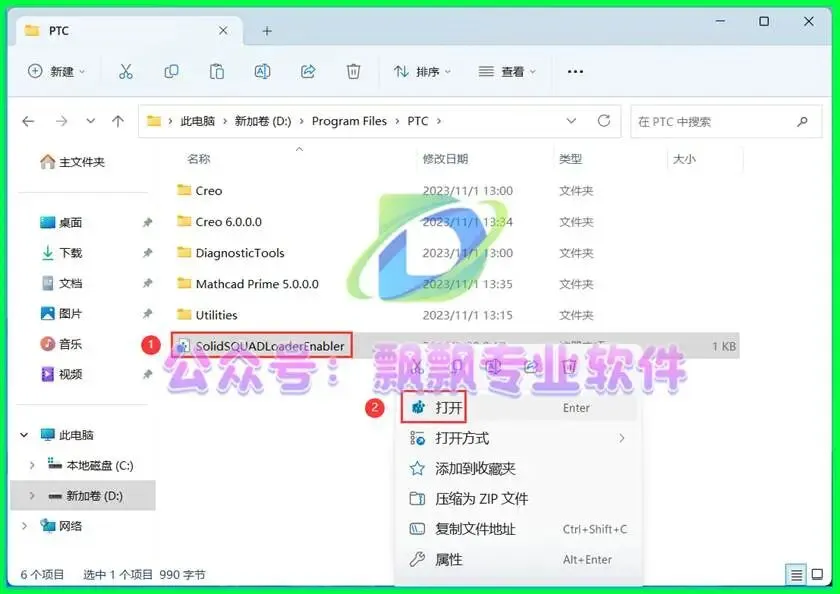Unpin 图片 using its pin icon

(x=147, y=313)
